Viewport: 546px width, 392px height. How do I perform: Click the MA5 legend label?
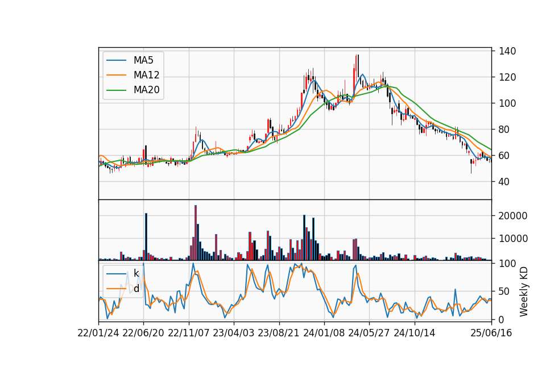tap(143, 60)
